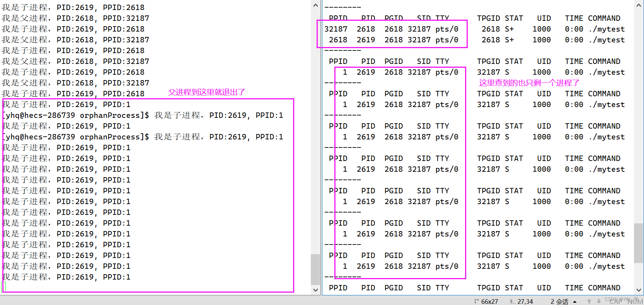Click the gray up arrow in status bar

589,301
